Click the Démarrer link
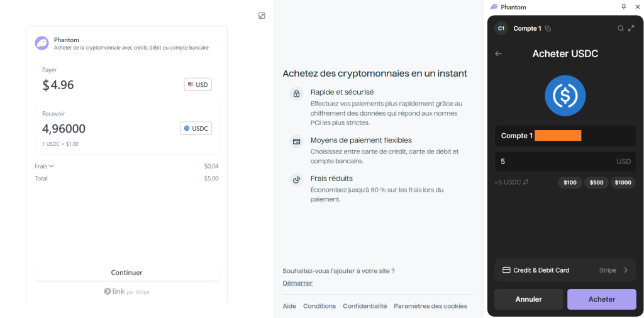This screenshot has width=644, height=318. click(297, 283)
